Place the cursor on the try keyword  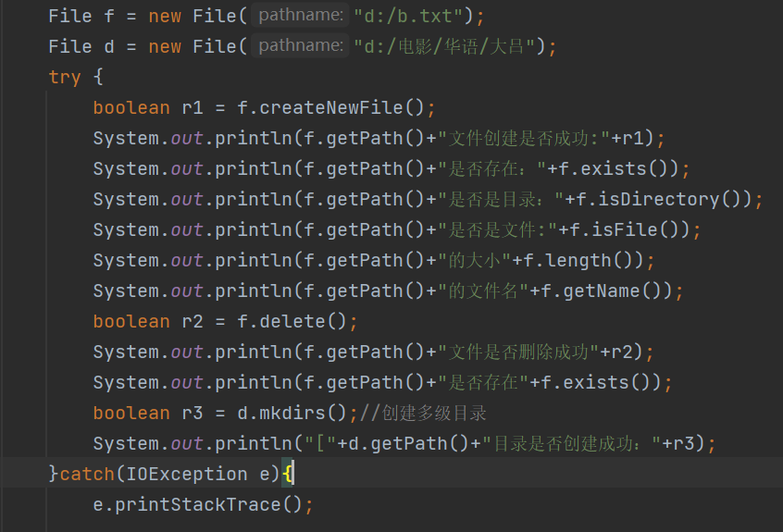65,77
